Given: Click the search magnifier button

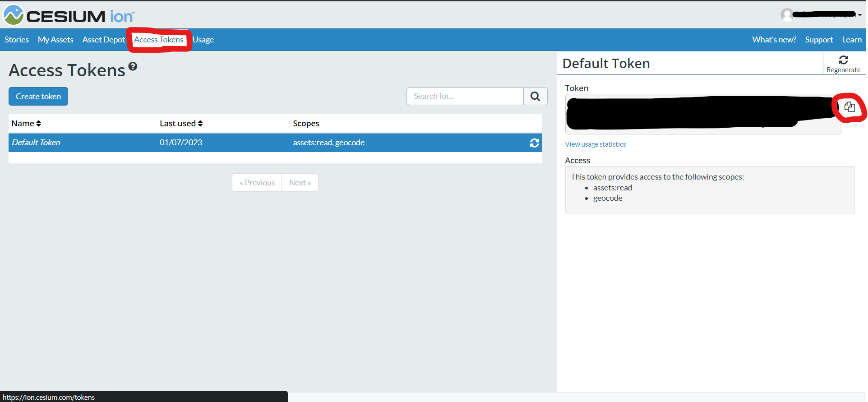Looking at the screenshot, I should (x=535, y=96).
